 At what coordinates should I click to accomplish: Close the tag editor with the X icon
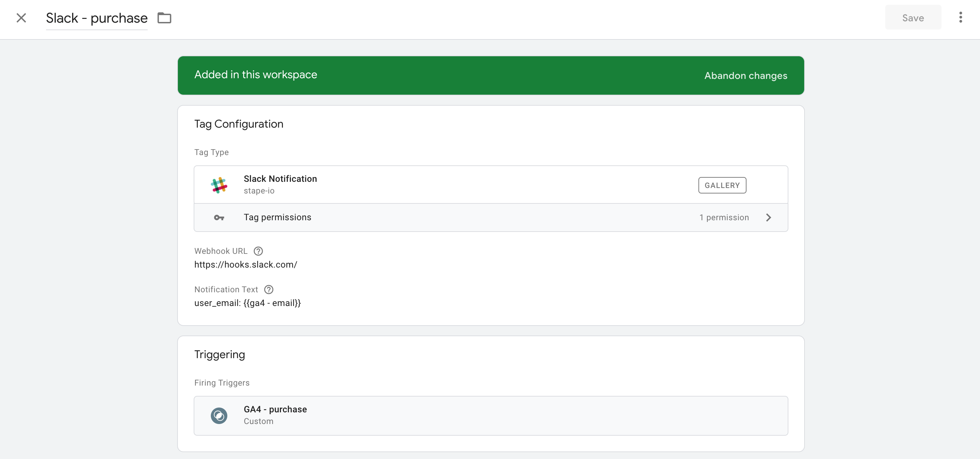click(21, 18)
